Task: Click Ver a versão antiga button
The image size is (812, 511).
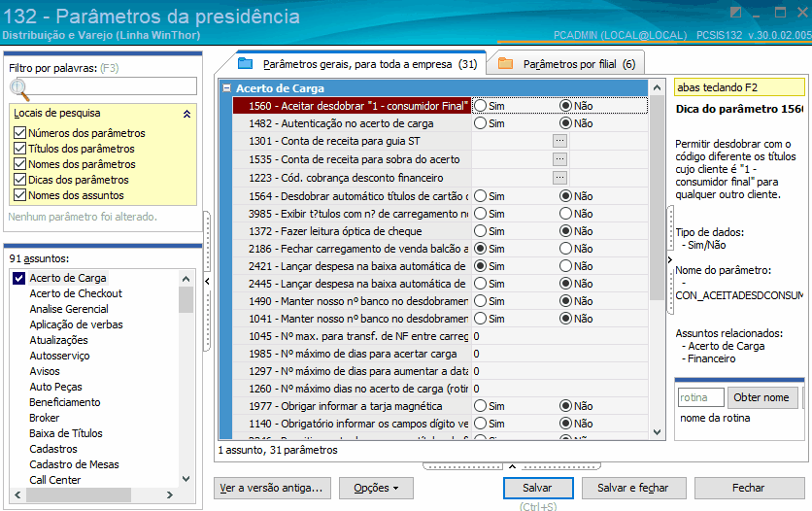Action: pyautogui.click(x=272, y=488)
